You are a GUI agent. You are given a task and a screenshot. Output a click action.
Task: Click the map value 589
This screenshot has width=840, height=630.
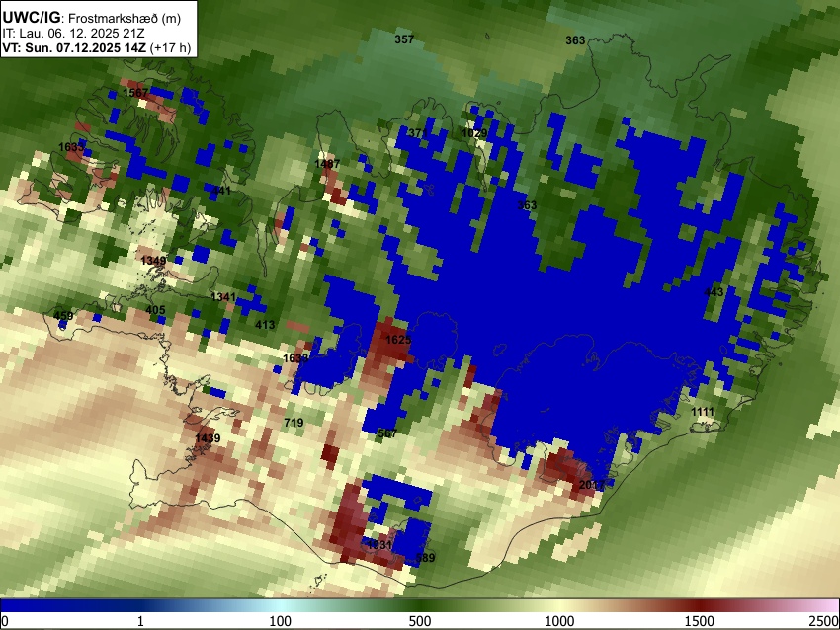click(x=425, y=558)
